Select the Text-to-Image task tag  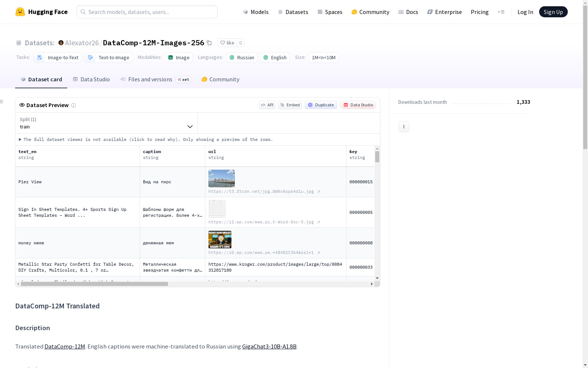108,57
